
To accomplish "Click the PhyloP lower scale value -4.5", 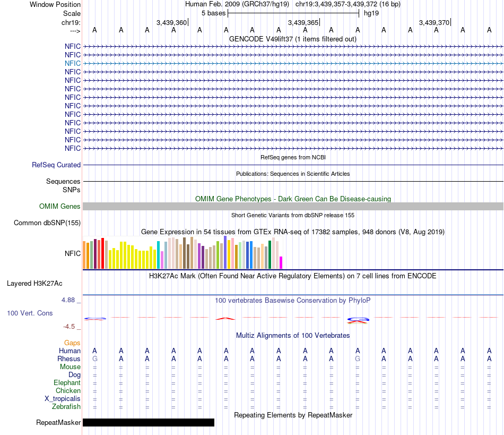I will coord(69,327).
